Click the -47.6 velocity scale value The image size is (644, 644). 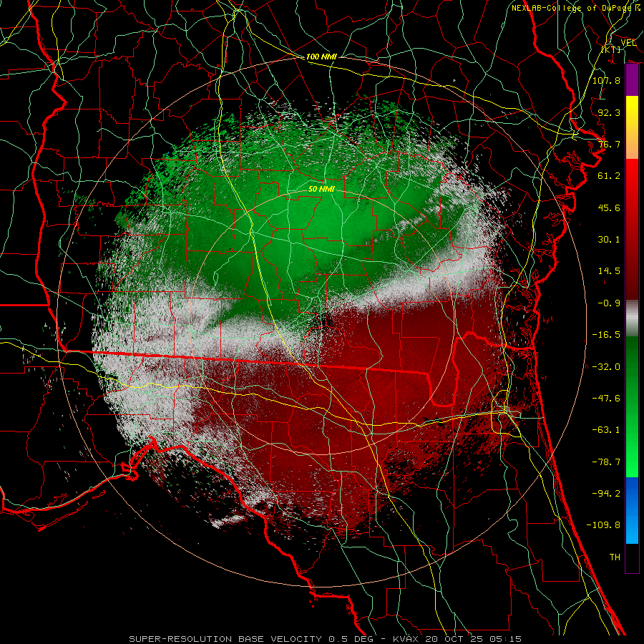tap(606, 399)
